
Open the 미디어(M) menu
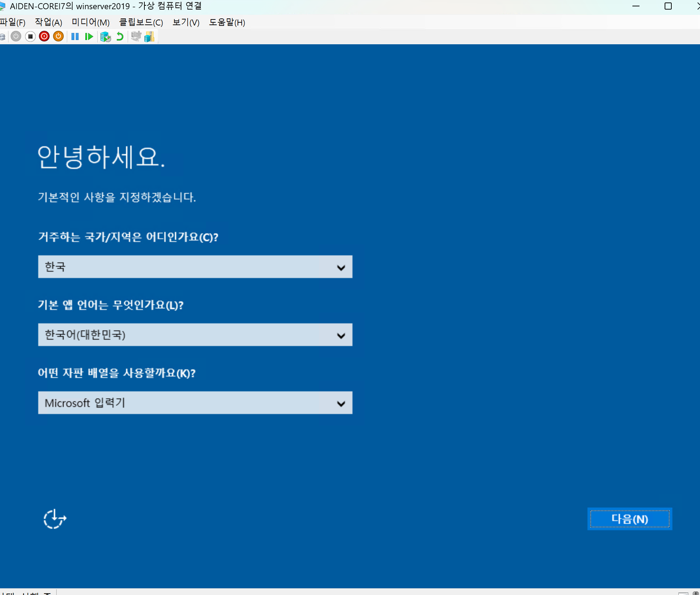tap(91, 22)
